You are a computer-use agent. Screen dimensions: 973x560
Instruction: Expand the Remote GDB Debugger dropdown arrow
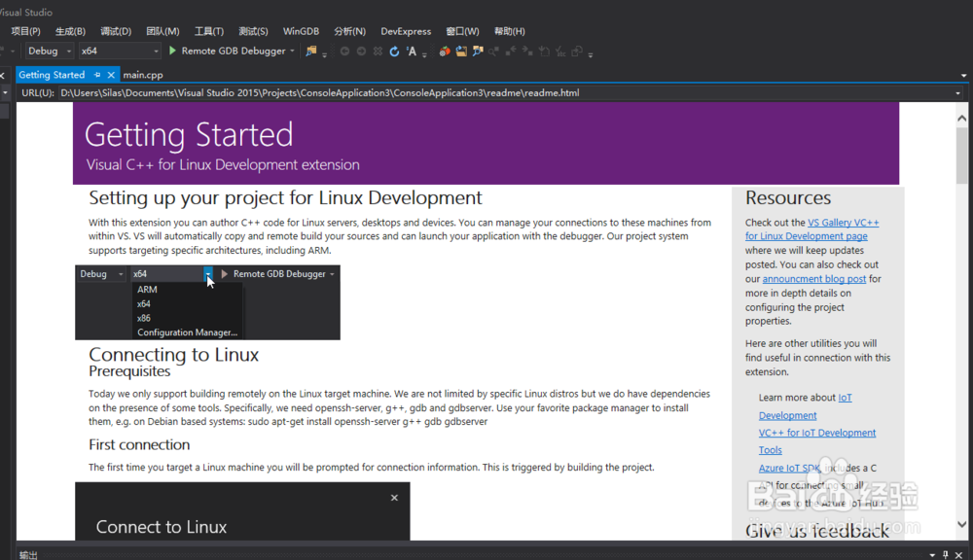pos(291,50)
